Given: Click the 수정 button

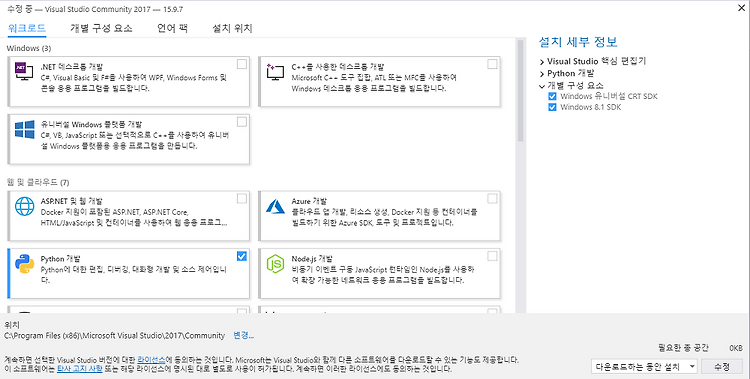Looking at the screenshot, I should [x=722, y=367].
